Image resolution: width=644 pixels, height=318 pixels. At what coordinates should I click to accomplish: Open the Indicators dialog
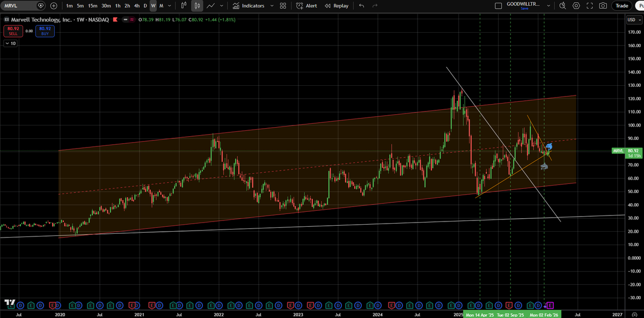[248, 6]
